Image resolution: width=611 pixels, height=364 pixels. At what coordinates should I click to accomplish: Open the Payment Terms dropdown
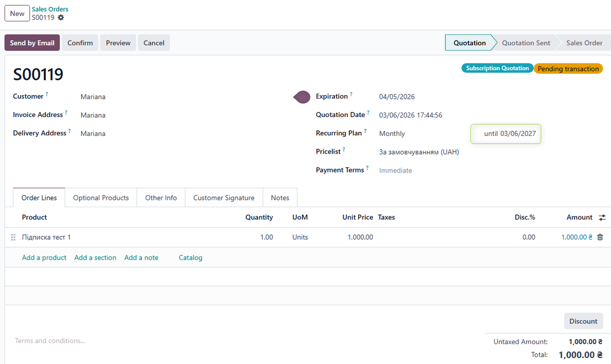point(396,170)
